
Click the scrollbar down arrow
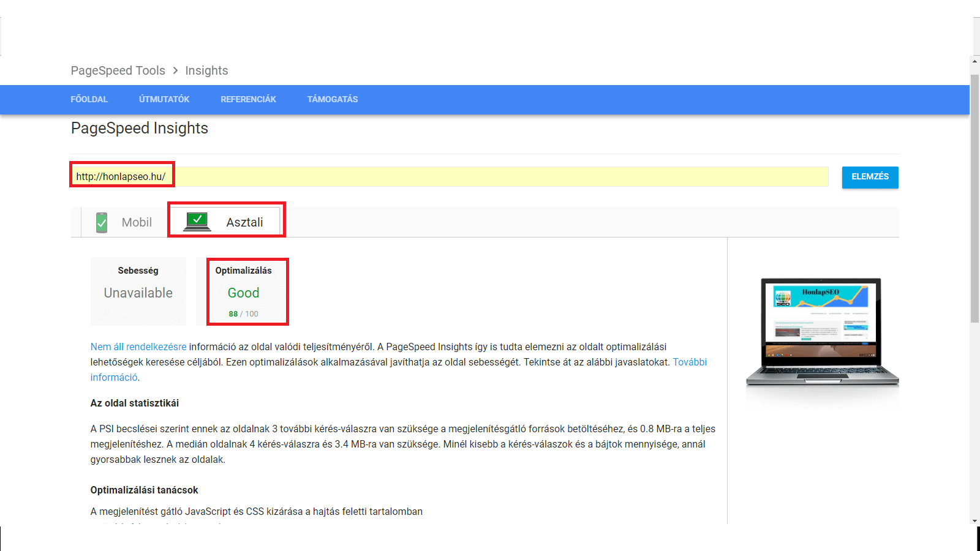tap(974, 520)
